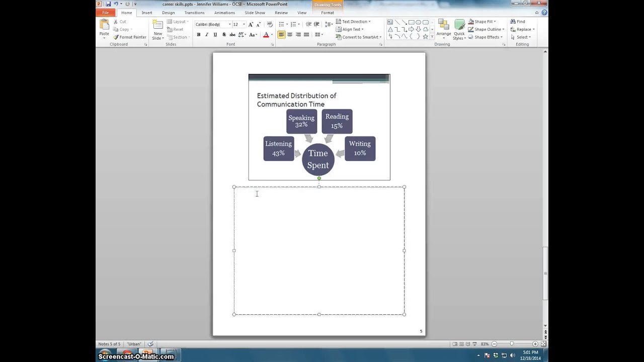The width and height of the screenshot is (644, 362).
Task: Click inside the notes text placeholder
Action: 319,250
